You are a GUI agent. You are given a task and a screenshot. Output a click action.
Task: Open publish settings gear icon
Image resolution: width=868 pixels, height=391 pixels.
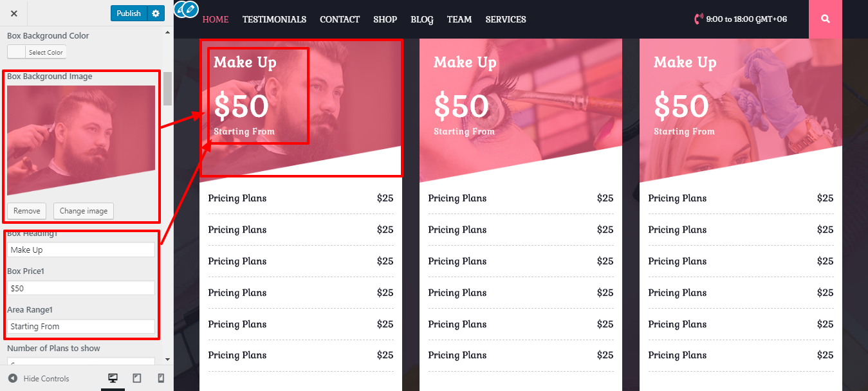(x=156, y=13)
